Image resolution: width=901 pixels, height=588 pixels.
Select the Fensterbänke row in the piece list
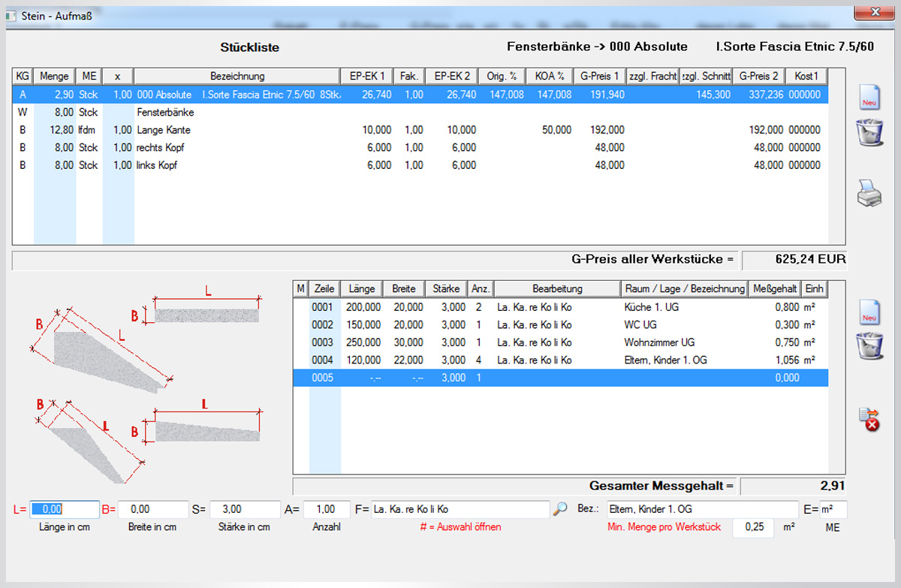coord(420,112)
